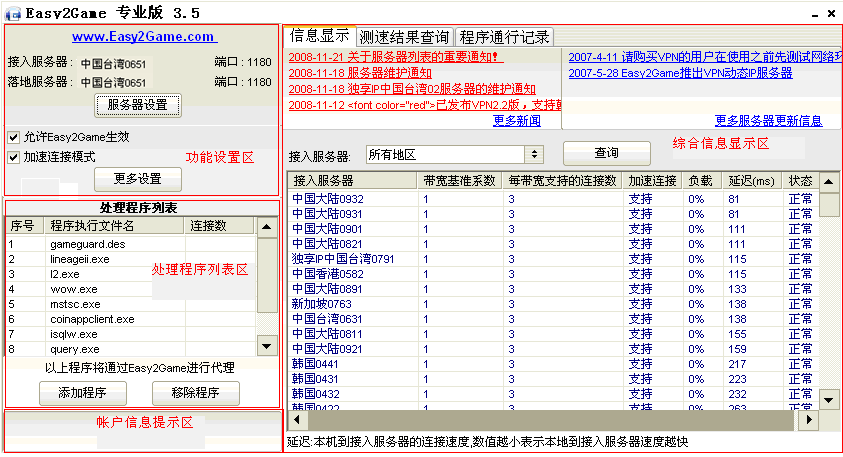The height and width of the screenshot is (457, 843).
Task: Click 添加程序 button
Action: 83,393
